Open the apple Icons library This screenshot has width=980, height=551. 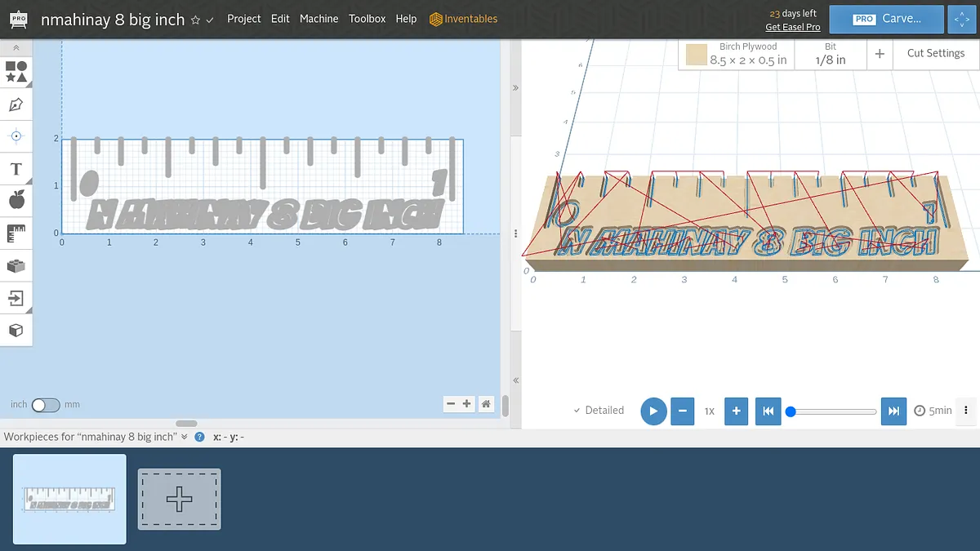click(16, 200)
